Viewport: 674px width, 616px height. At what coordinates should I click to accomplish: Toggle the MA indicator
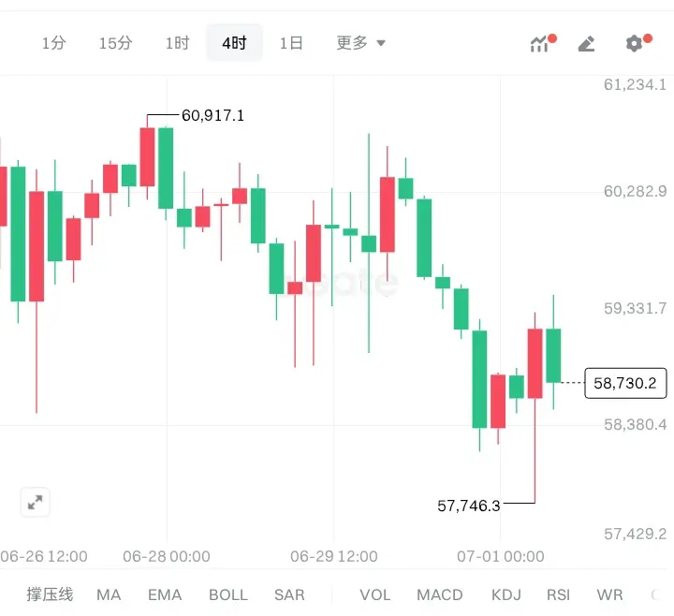109,595
